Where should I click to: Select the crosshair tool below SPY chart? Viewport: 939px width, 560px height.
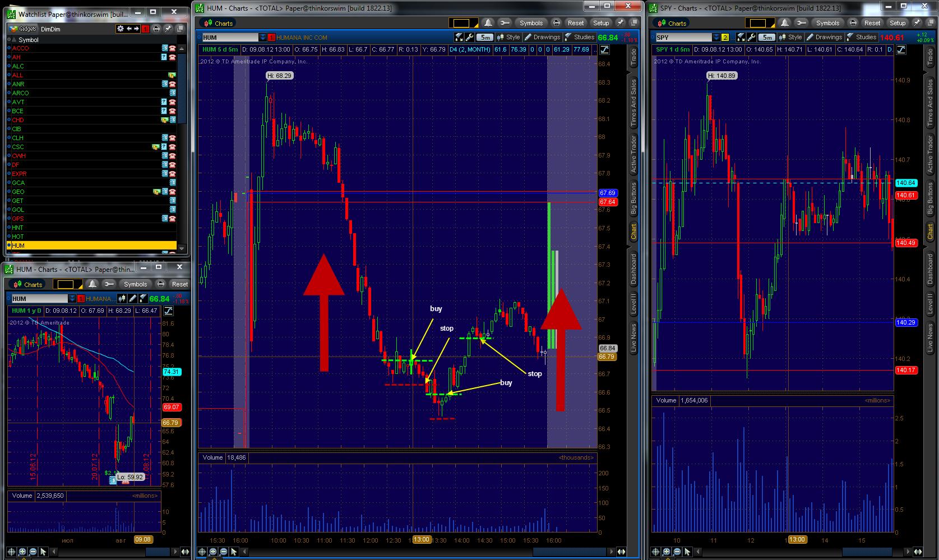(656, 552)
